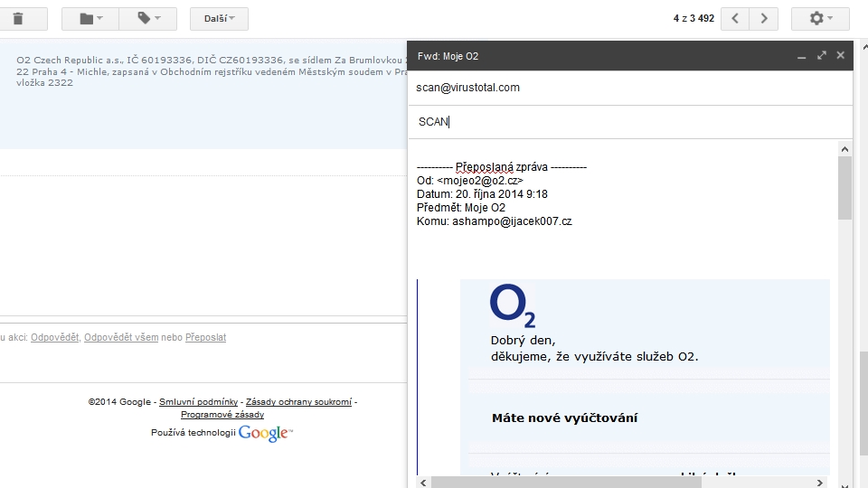The height and width of the screenshot is (488, 868).
Task: Open the Další menu
Action: [219, 18]
